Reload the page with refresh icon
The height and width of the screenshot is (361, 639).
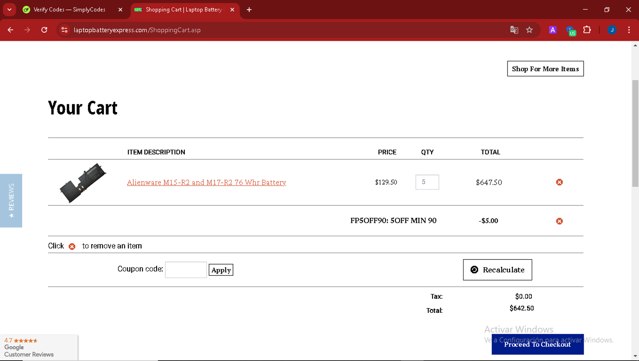(44, 30)
